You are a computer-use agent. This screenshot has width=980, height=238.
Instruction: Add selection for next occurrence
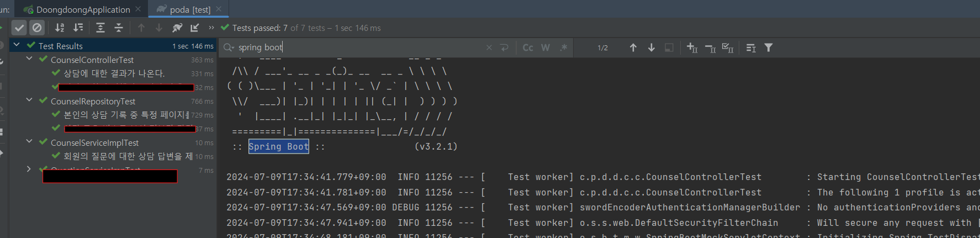click(692, 48)
